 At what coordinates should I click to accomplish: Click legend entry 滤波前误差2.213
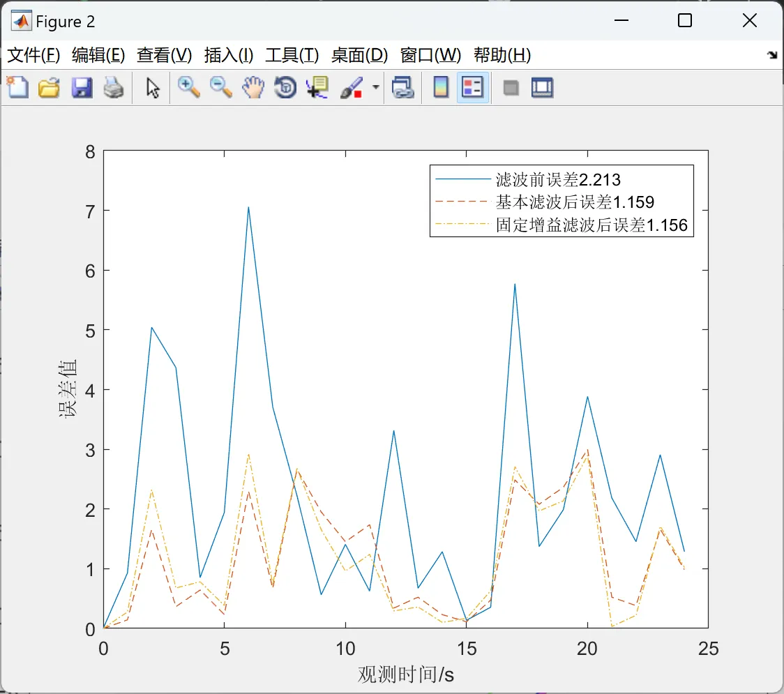557,179
